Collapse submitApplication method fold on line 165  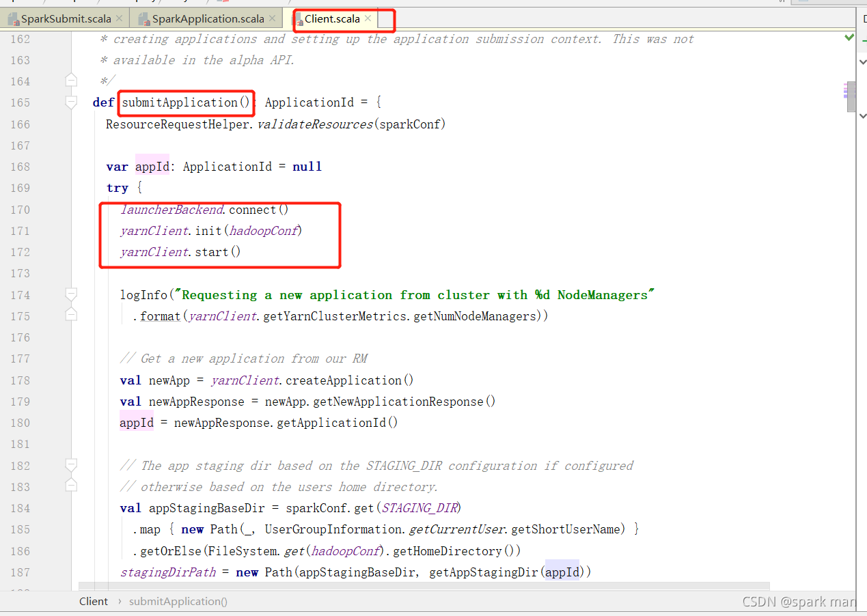point(71,102)
